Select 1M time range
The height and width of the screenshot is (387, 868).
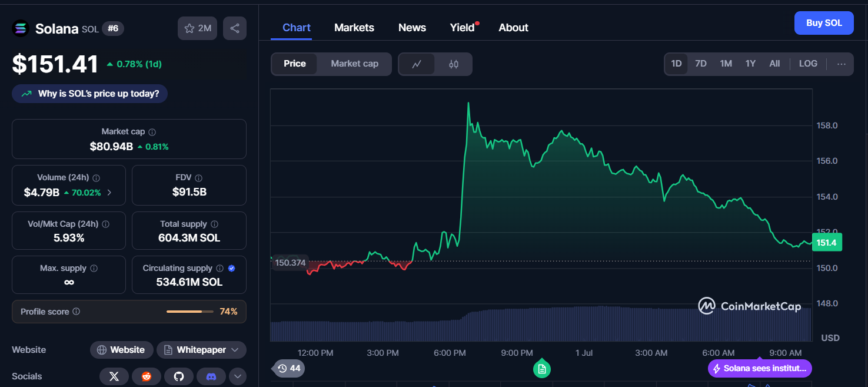(726, 64)
